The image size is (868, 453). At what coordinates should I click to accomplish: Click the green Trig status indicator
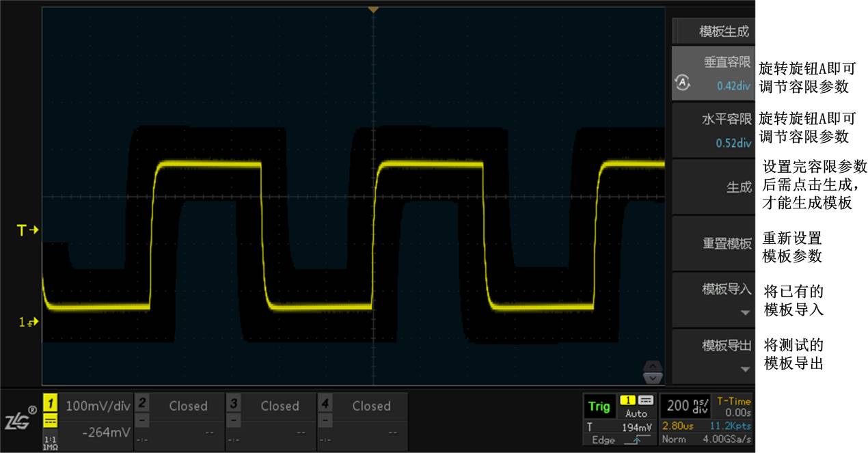(599, 407)
